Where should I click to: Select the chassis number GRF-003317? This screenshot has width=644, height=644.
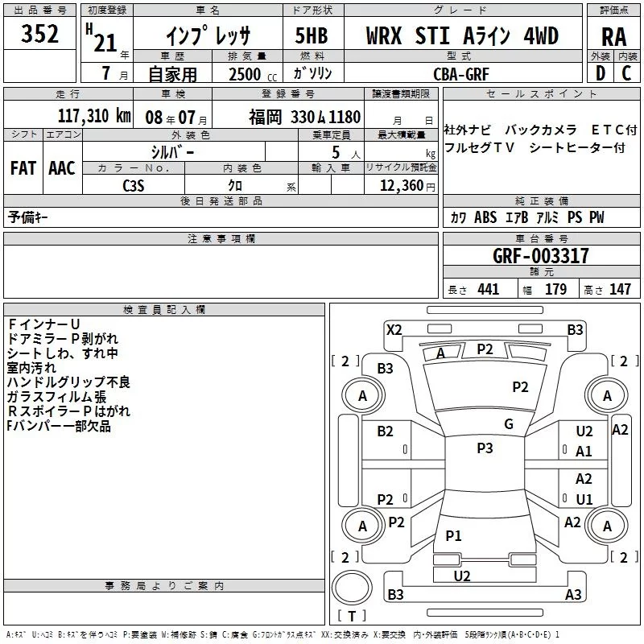(540, 256)
